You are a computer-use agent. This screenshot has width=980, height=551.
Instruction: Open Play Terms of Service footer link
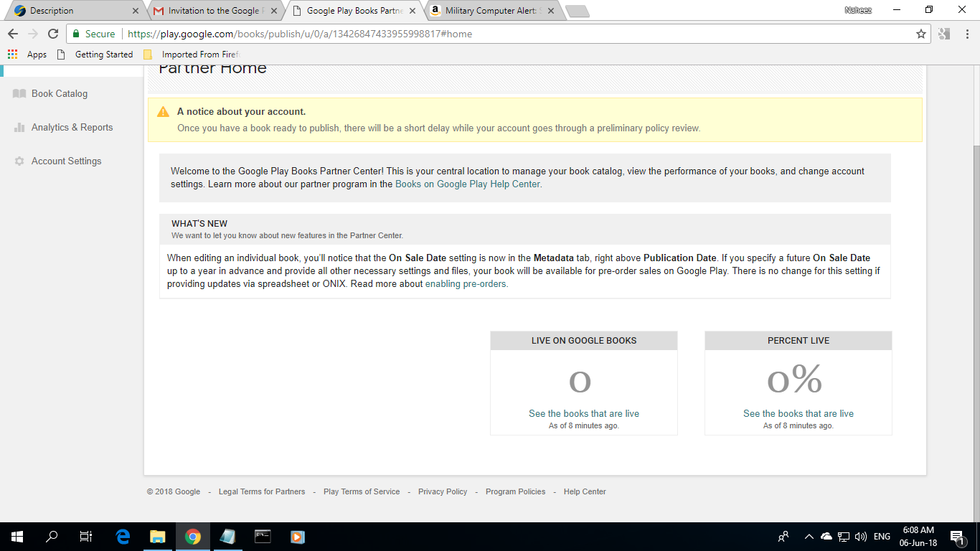tap(362, 491)
